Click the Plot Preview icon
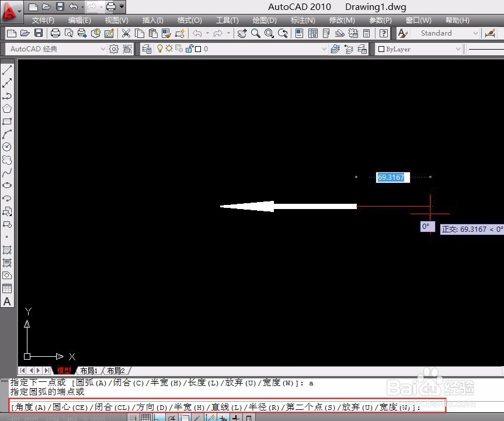The image size is (504, 421). click(69, 33)
